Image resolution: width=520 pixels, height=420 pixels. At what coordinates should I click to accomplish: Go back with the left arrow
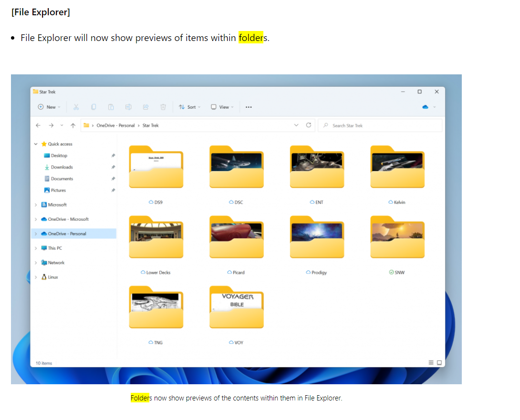[38, 125]
